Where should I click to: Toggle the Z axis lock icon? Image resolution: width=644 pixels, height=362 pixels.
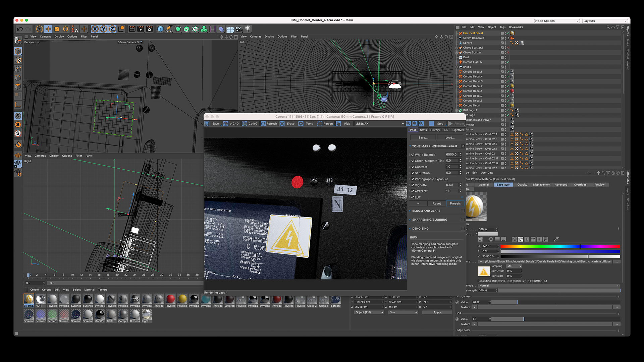(112, 29)
